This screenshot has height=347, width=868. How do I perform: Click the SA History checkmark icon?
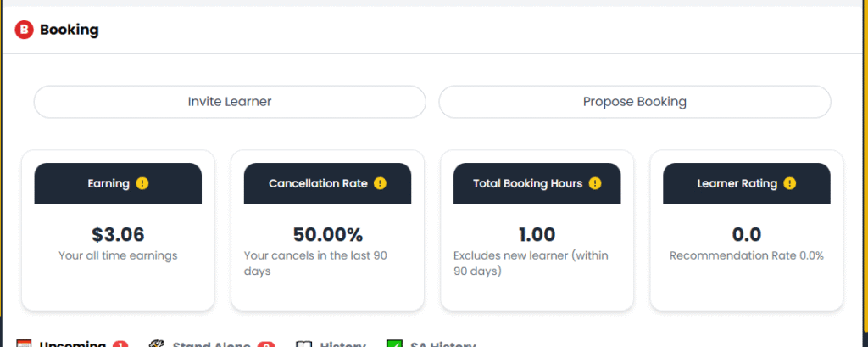[x=394, y=344]
